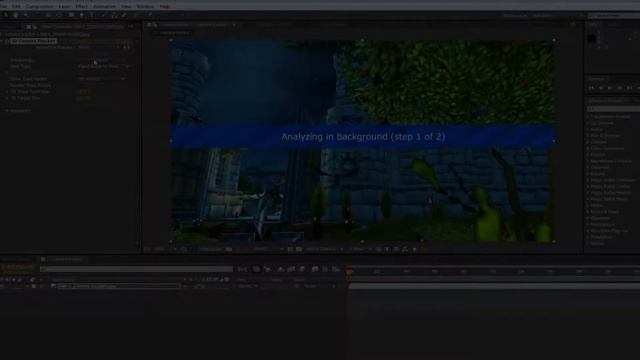
Task: Select the 3D Camera Tracker effect name
Action: (33, 41)
